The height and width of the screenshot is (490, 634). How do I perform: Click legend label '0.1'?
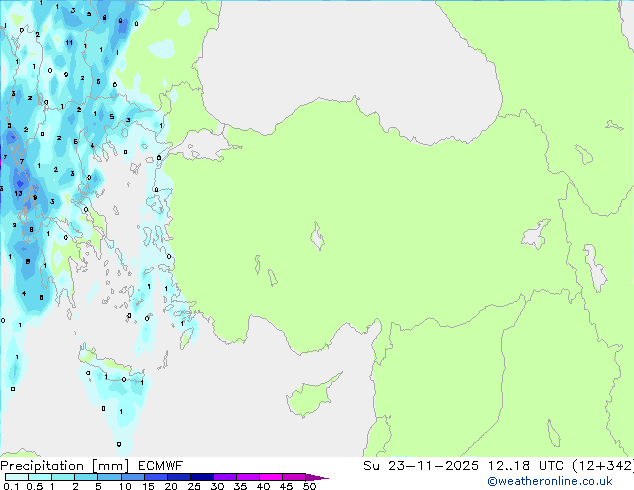[x=12, y=486]
